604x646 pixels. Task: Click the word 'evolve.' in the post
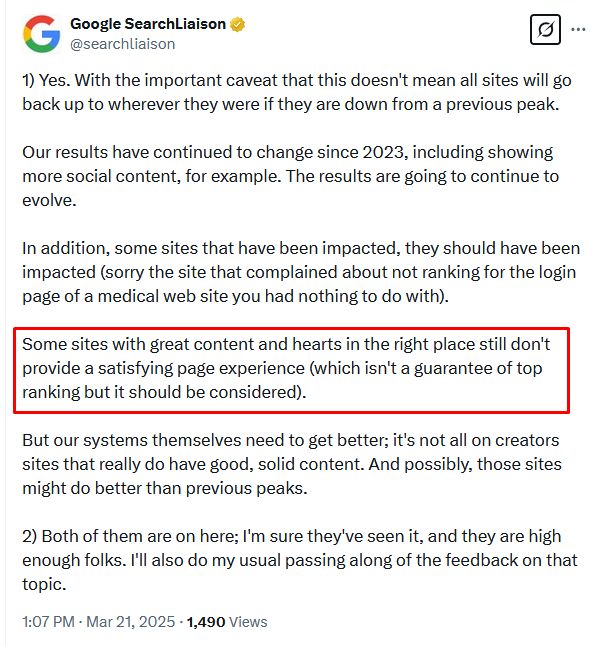pos(49,200)
